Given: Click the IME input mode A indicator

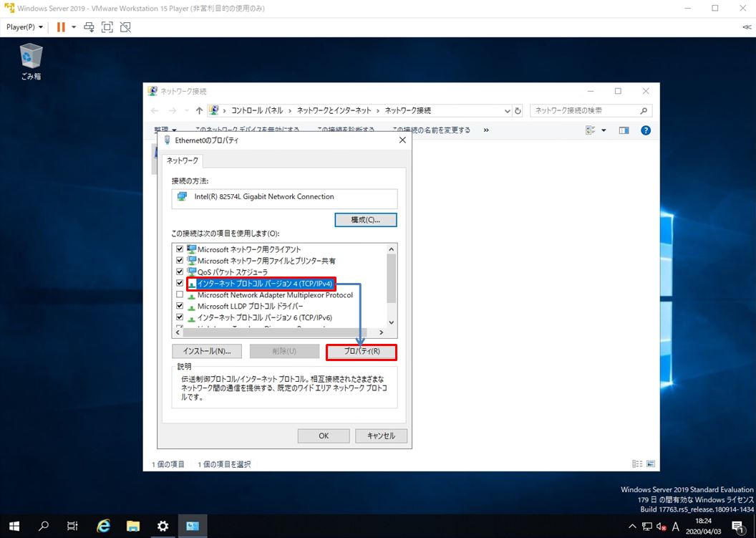Looking at the screenshot, I should [x=676, y=527].
